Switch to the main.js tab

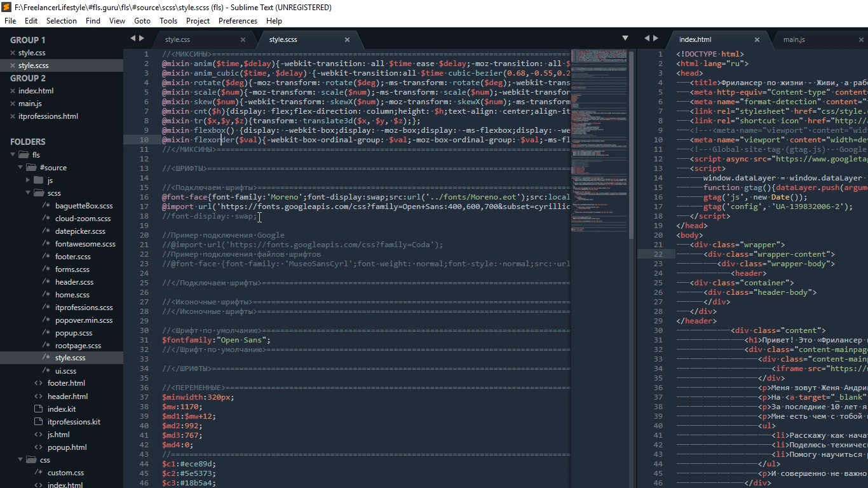click(x=820, y=39)
